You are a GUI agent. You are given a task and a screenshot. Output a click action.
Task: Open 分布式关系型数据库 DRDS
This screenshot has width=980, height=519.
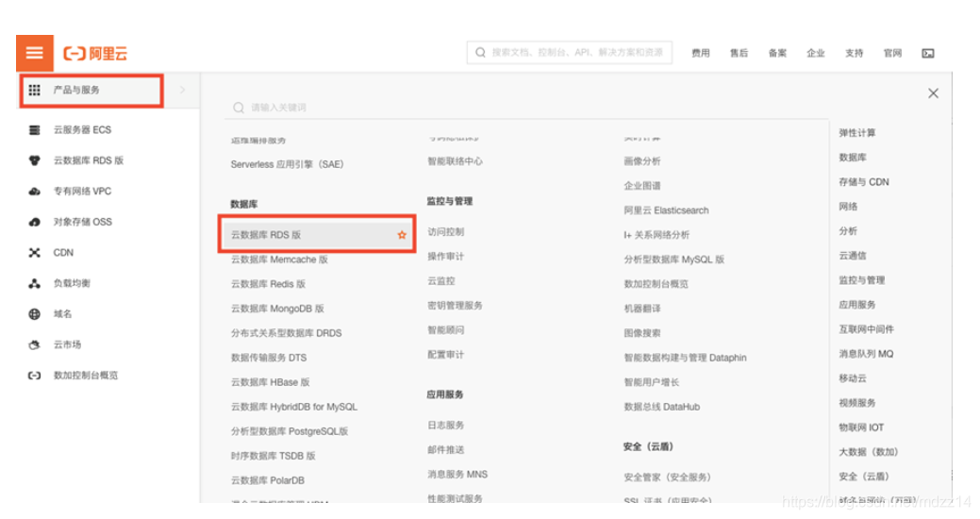286,333
